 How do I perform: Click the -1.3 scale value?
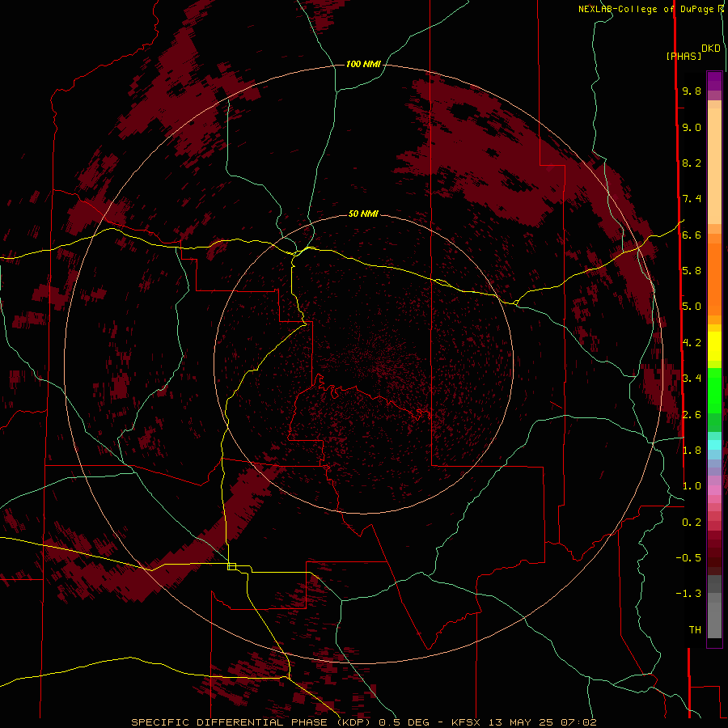[x=688, y=594]
